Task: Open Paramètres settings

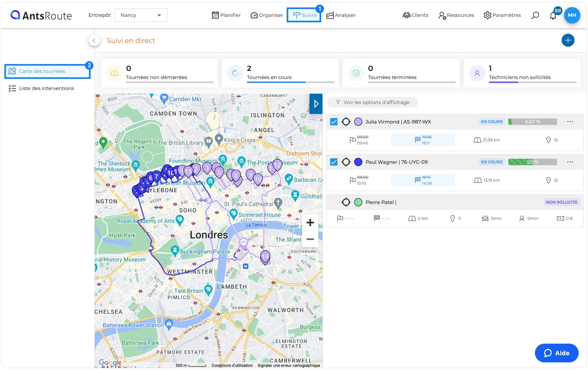Action: tap(502, 15)
